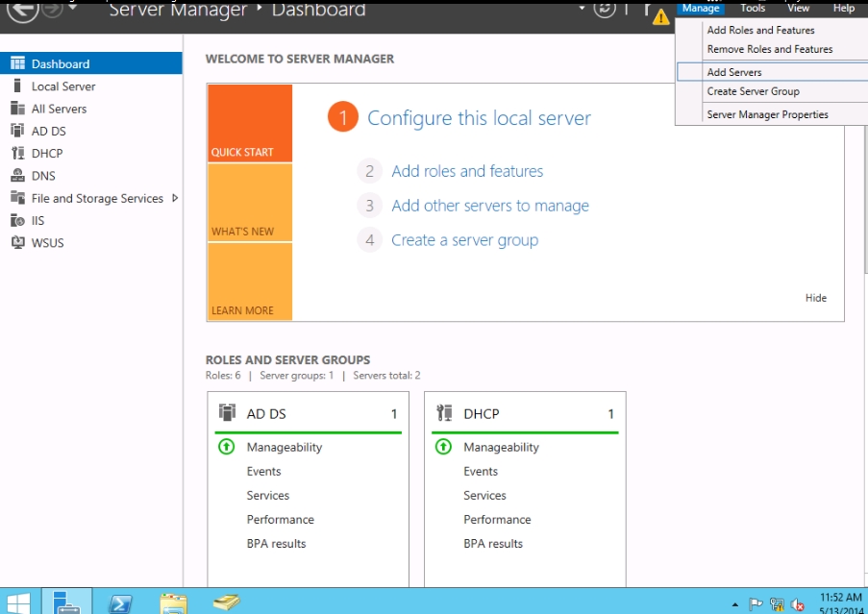Click the volume speaker tray icon
The width and height of the screenshot is (868, 614).
pos(797,604)
